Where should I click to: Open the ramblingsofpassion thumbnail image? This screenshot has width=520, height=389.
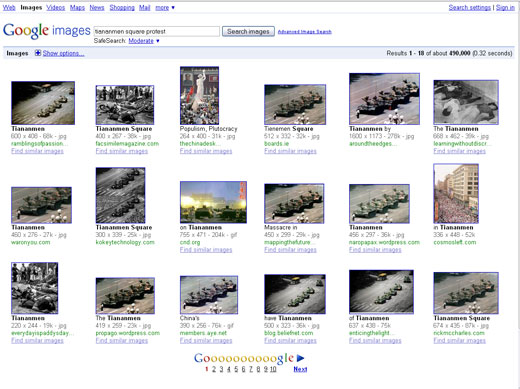(x=43, y=103)
